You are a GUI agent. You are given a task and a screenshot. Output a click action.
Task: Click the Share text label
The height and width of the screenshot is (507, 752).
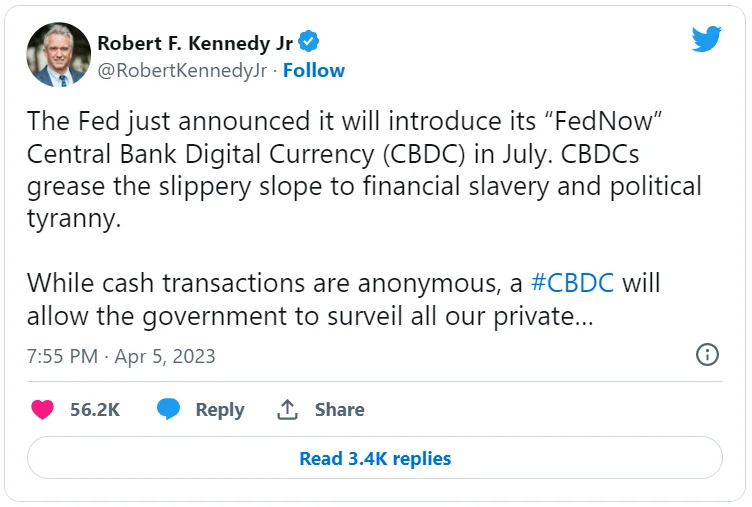point(340,409)
